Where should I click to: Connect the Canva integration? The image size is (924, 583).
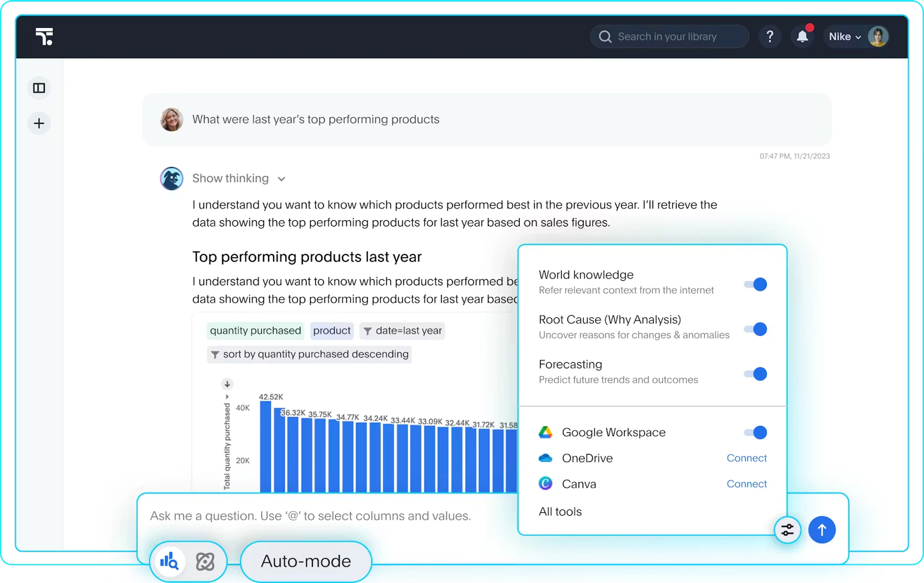pyautogui.click(x=746, y=484)
